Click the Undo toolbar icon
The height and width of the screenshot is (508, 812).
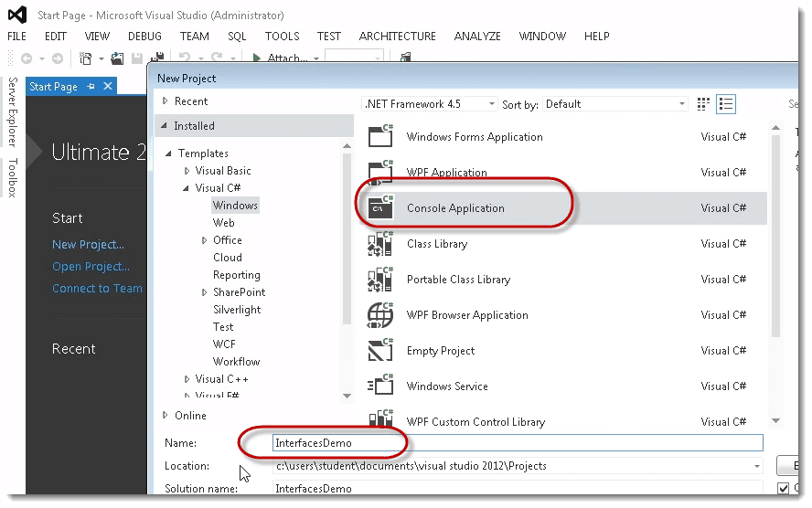[185, 58]
